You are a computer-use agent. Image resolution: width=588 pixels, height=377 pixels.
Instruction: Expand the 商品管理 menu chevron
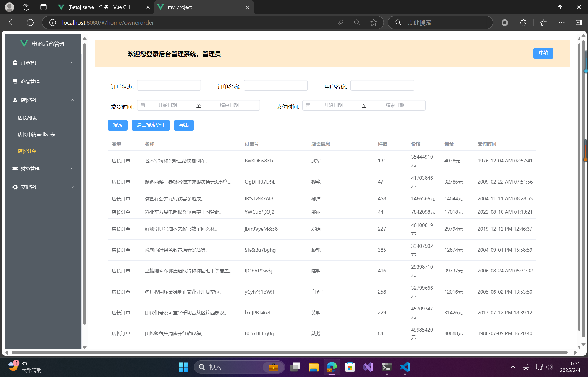point(72,81)
